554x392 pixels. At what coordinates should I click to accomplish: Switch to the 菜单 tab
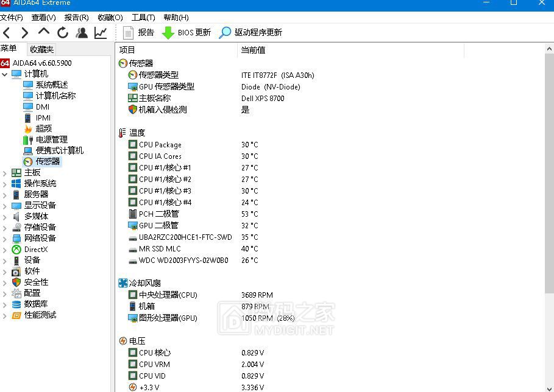point(9,48)
